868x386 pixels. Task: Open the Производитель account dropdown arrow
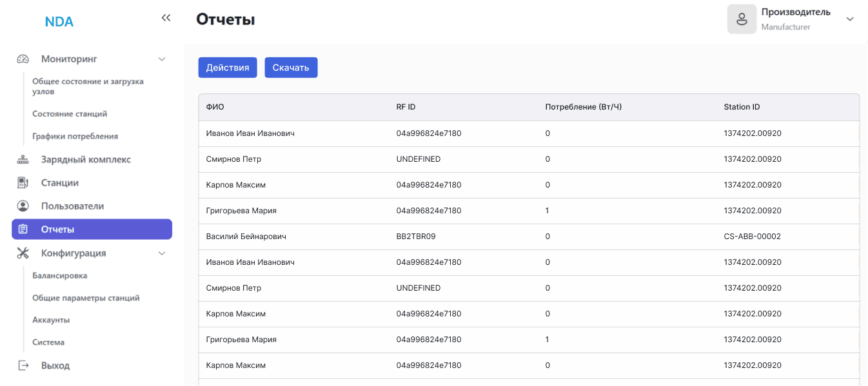[850, 19]
